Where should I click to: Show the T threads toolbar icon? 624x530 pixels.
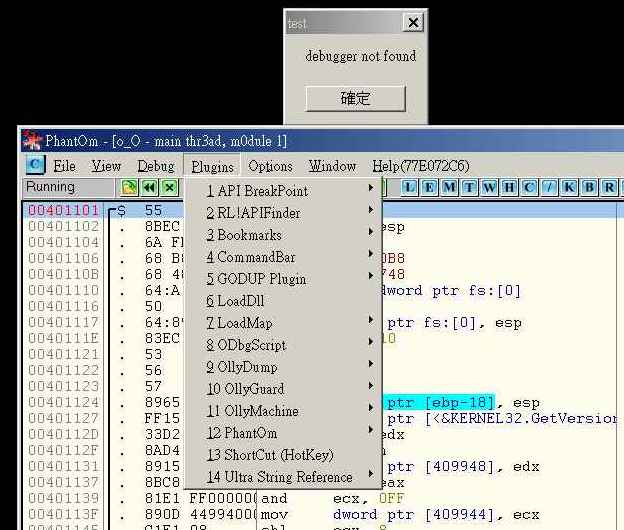pyautogui.click(x=469, y=187)
